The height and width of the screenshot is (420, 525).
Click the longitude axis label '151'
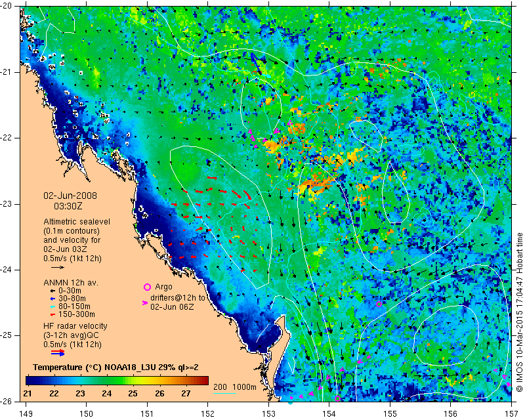point(147,414)
